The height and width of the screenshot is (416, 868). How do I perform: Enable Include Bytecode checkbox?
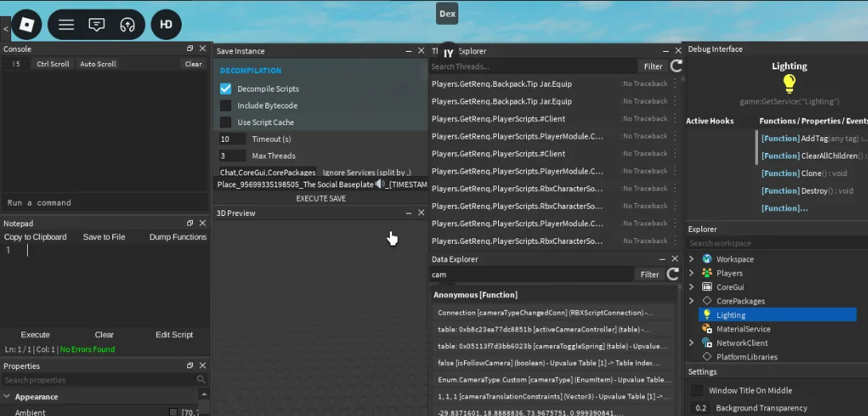coord(226,105)
